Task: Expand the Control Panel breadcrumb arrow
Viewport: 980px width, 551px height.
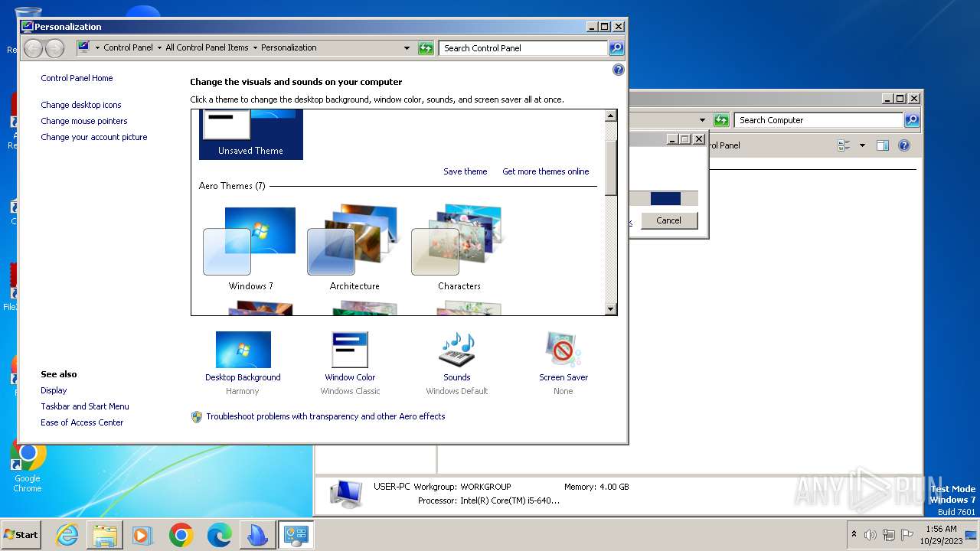Action: tap(159, 47)
